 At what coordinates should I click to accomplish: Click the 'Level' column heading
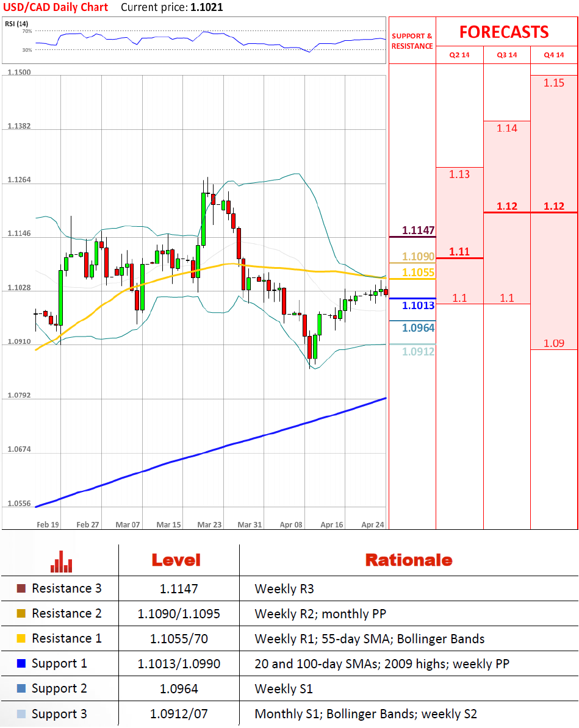click(x=176, y=560)
